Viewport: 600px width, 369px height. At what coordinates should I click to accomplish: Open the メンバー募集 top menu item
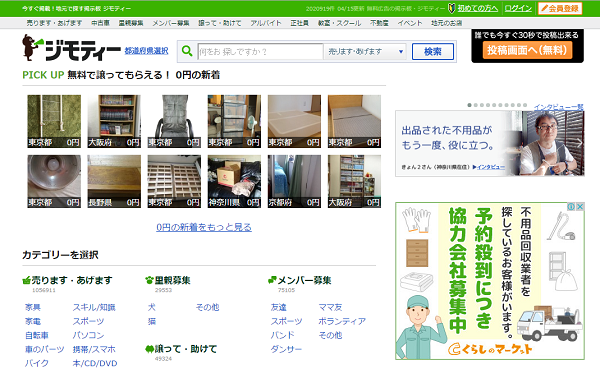pos(171,23)
